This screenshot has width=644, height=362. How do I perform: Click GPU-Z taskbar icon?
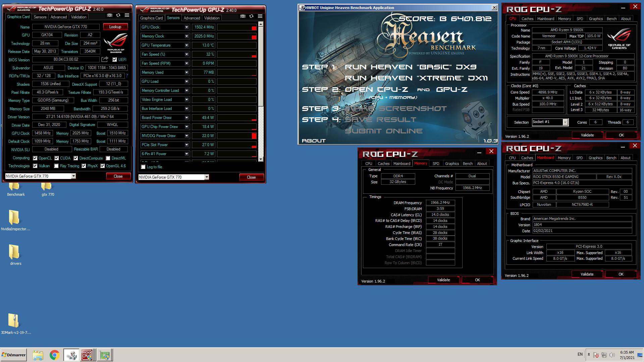point(105,355)
